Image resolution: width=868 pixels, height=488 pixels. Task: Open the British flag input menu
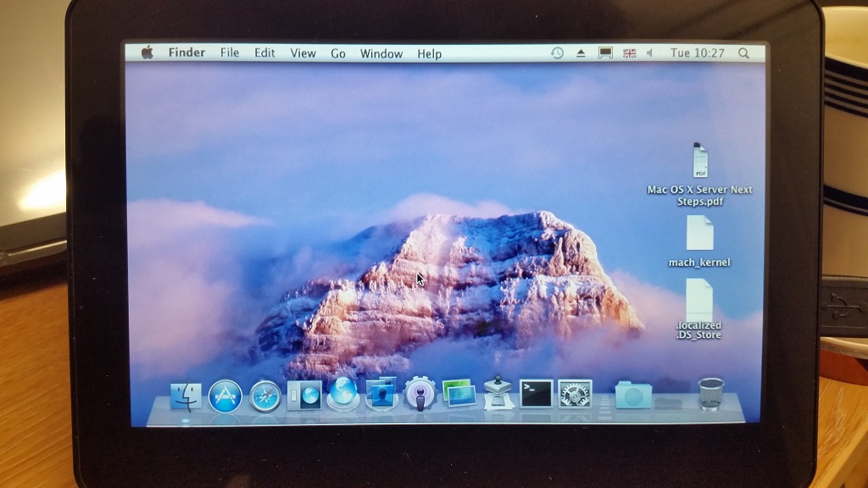pyautogui.click(x=630, y=53)
